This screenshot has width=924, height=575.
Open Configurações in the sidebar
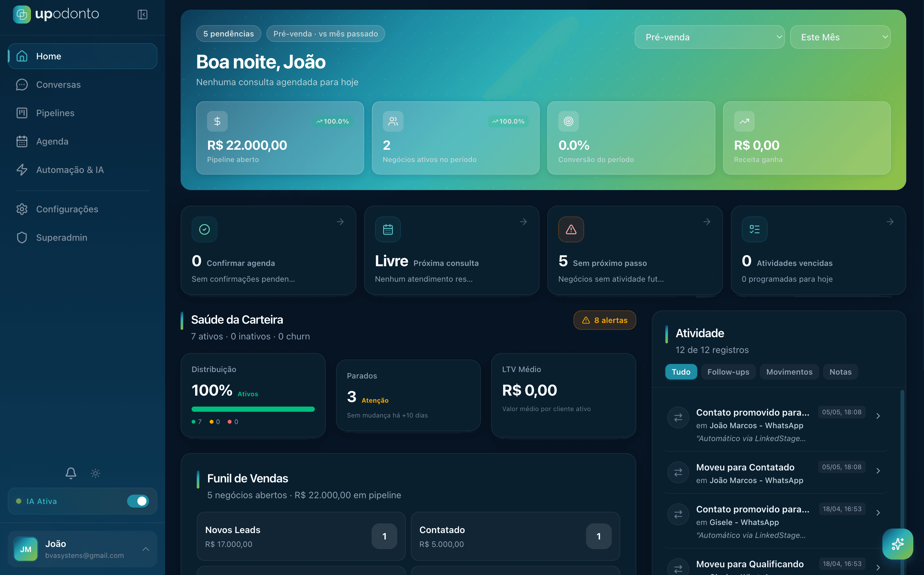point(83,209)
